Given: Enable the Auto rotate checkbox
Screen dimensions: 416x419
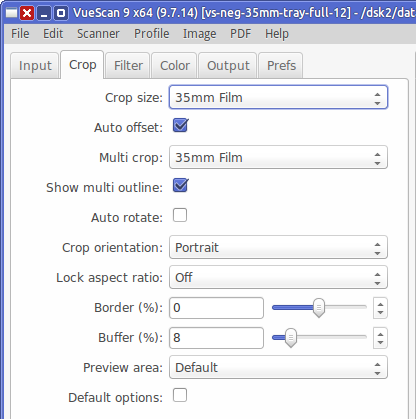Looking at the screenshot, I should pos(180,215).
